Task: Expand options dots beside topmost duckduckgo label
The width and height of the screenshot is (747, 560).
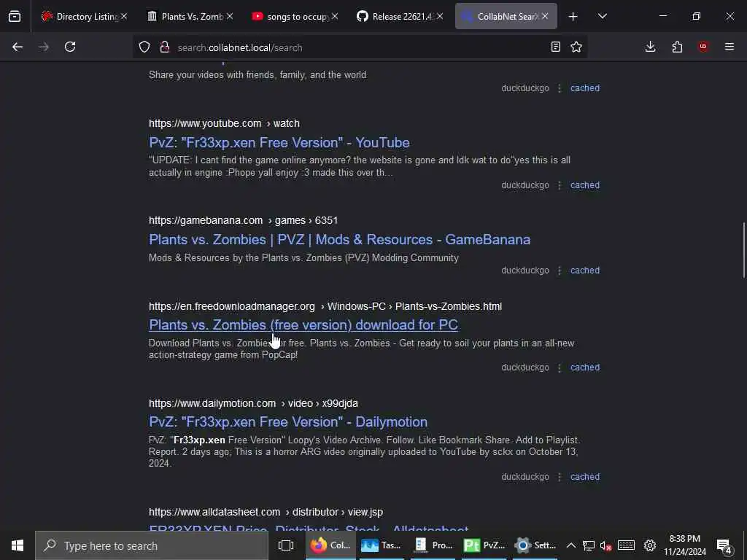Action: pos(560,88)
